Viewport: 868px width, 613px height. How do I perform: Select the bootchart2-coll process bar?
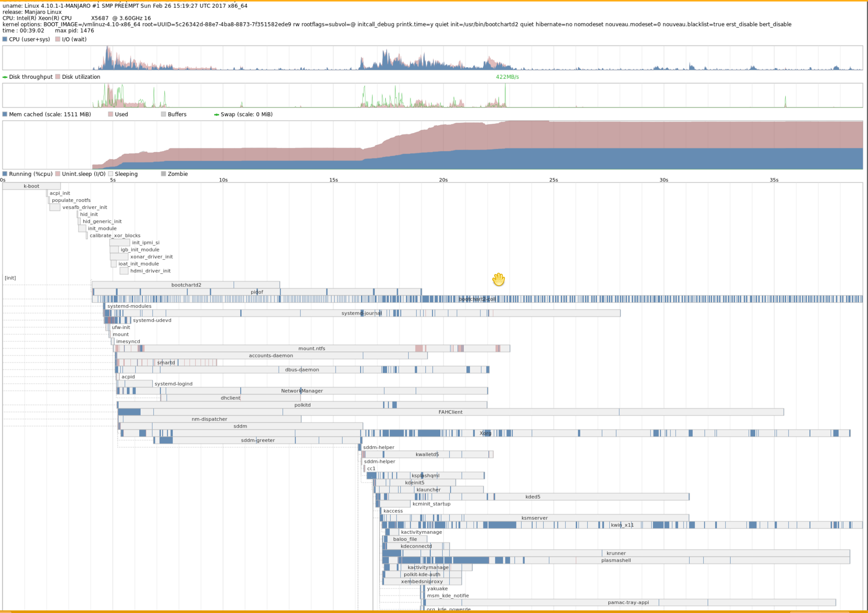point(477,299)
